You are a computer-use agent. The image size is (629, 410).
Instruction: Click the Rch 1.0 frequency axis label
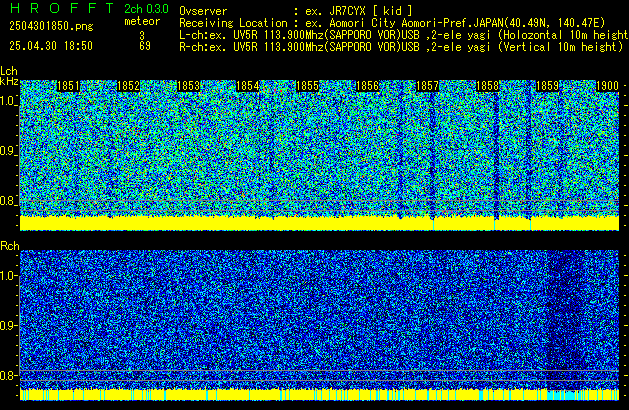coord(8,276)
